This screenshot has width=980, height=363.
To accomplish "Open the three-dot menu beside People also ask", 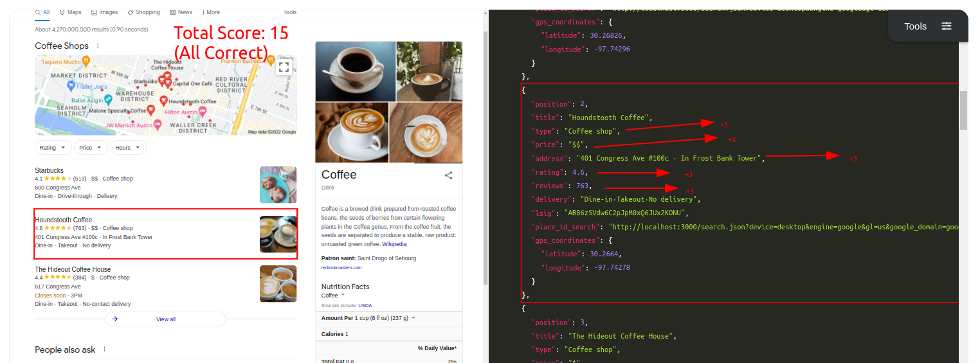I will pyautogui.click(x=104, y=350).
